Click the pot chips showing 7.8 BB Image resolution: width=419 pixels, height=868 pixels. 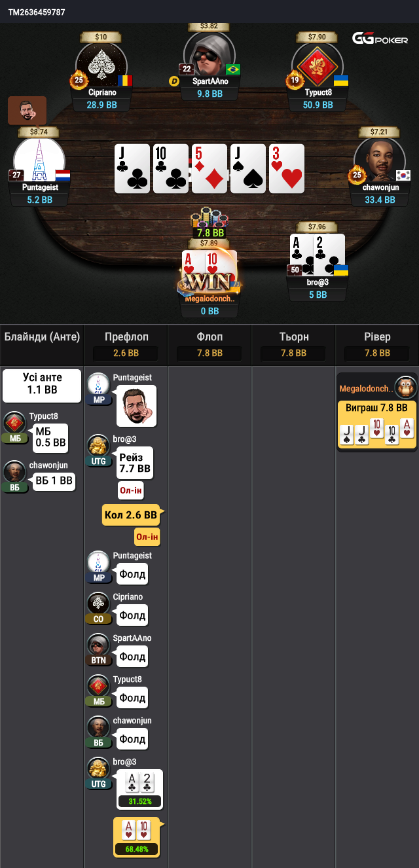click(209, 223)
